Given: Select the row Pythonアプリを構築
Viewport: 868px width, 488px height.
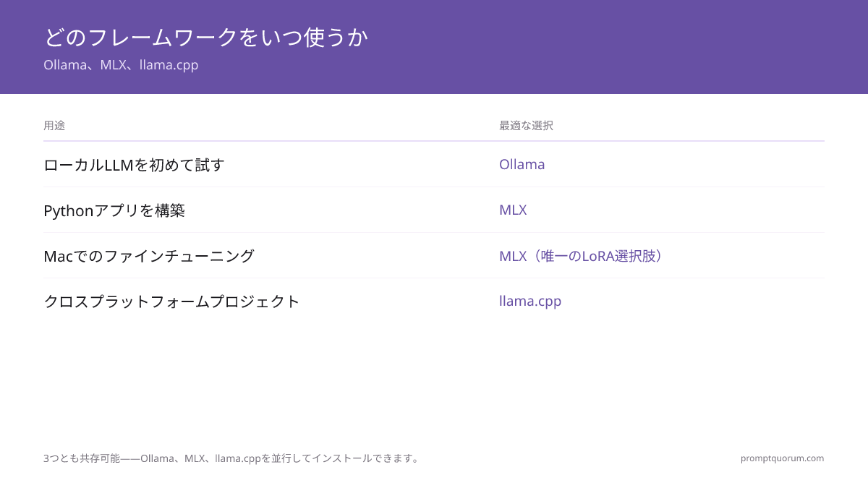Looking at the screenshot, I should point(434,210).
